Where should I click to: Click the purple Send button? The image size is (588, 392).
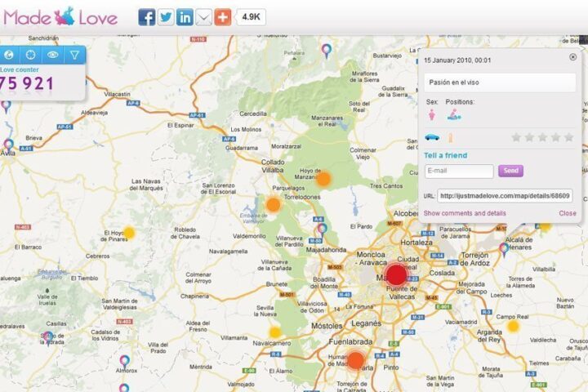pos(510,171)
